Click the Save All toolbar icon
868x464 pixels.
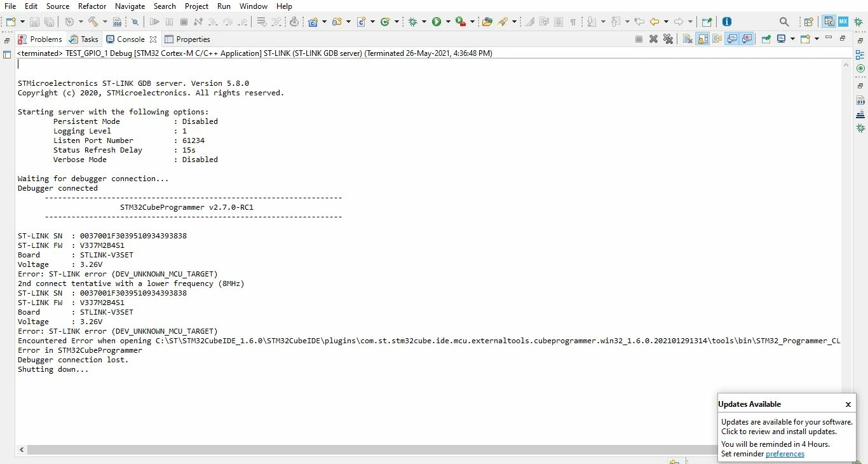(49, 22)
